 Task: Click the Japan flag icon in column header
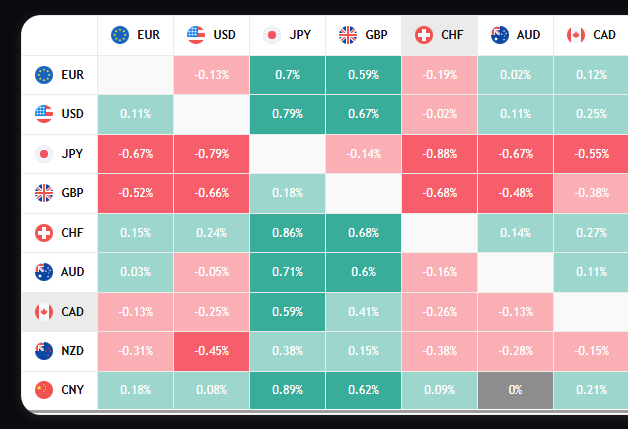point(271,35)
